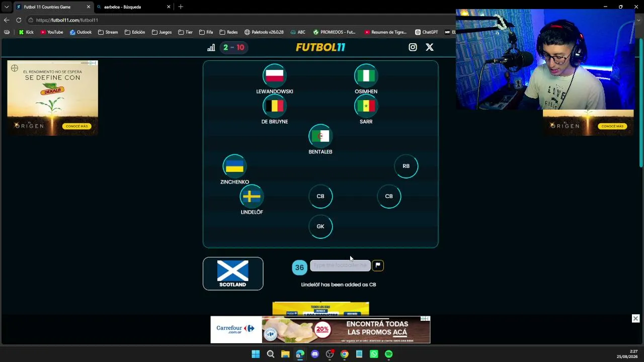The height and width of the screenshot is (362, 644).
Task: Reload the current page
Action: click(x=19, y=20)
